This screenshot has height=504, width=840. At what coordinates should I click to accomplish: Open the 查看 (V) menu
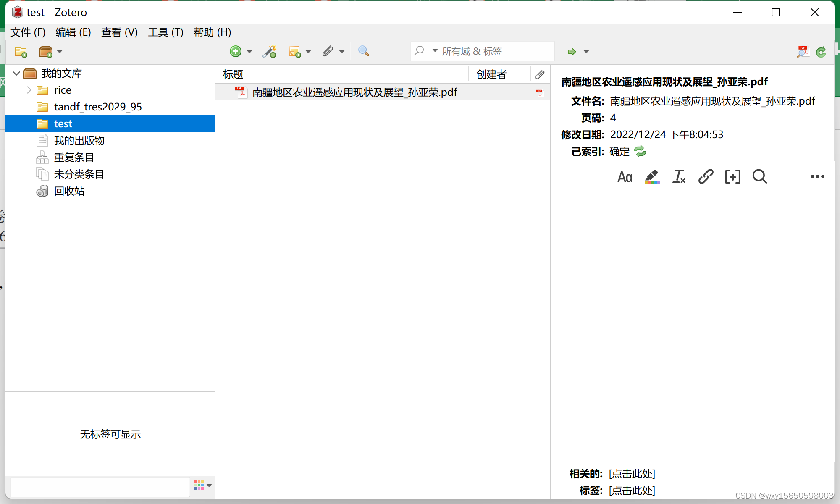[x=119, y=32]
